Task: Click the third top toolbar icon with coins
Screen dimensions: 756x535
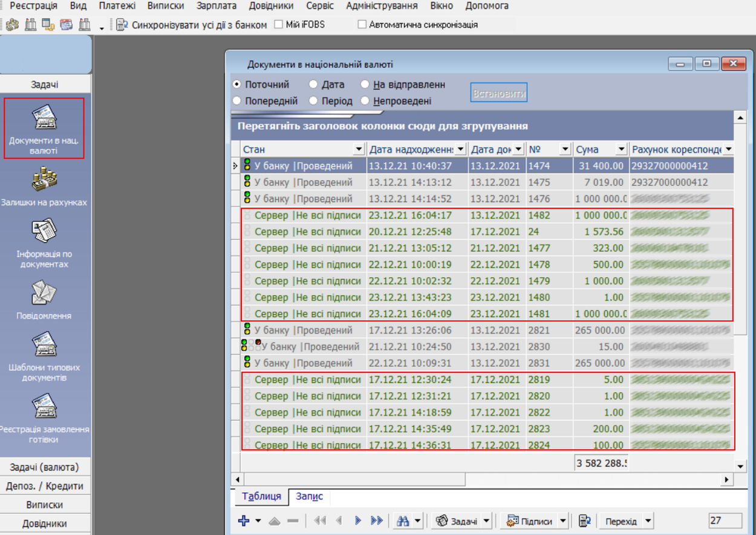Action: pos(48,25)
